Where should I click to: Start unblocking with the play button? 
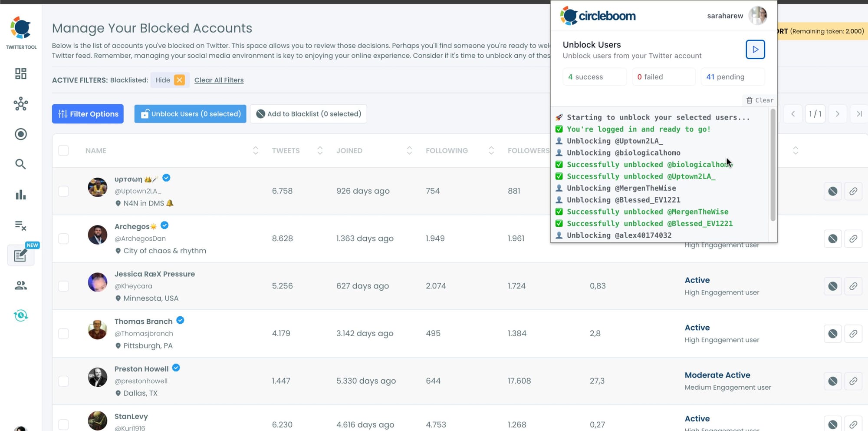pyautogui.click(x=755, y=50)
